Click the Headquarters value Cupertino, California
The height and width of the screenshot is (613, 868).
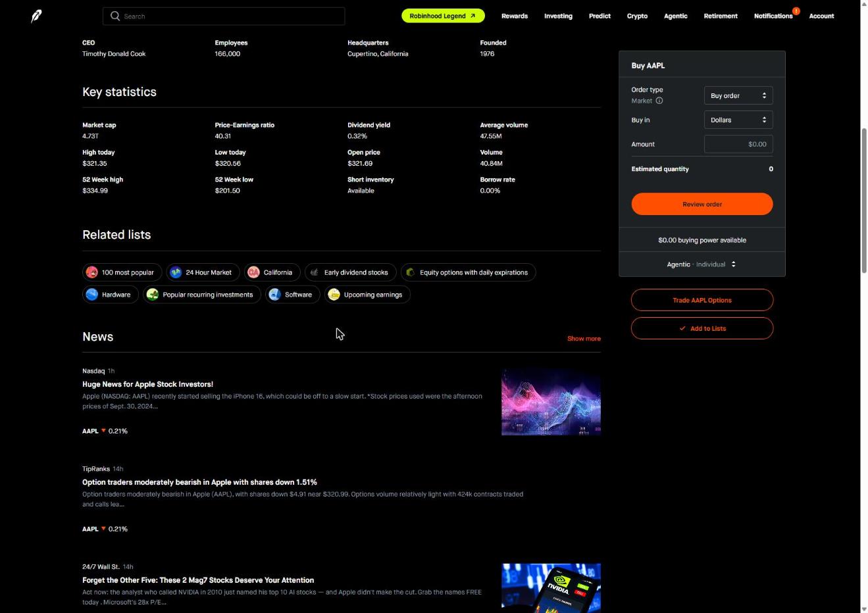[x=378, y=54]
